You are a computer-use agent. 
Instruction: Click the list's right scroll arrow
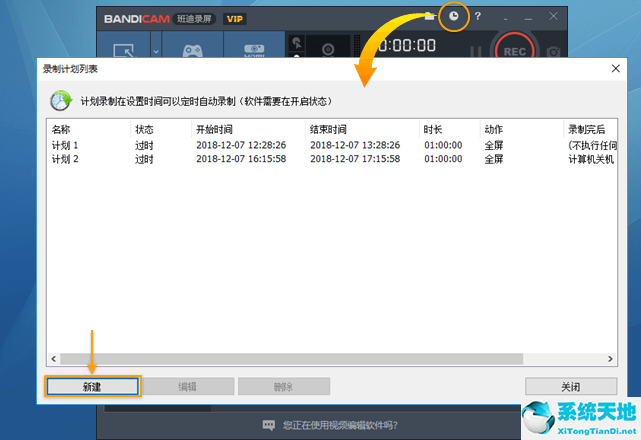point(610,359)
